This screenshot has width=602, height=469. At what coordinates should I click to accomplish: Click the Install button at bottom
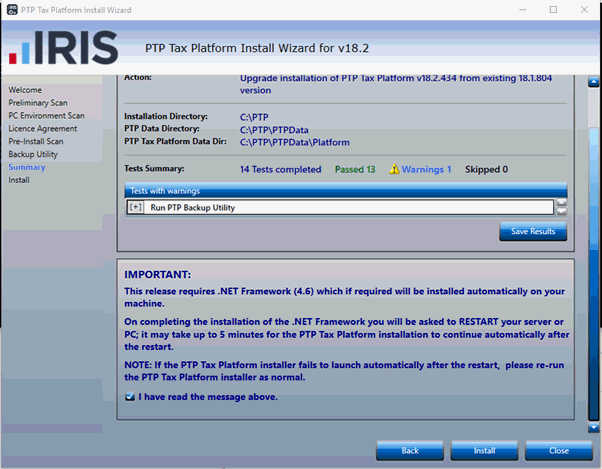[484, 450]
